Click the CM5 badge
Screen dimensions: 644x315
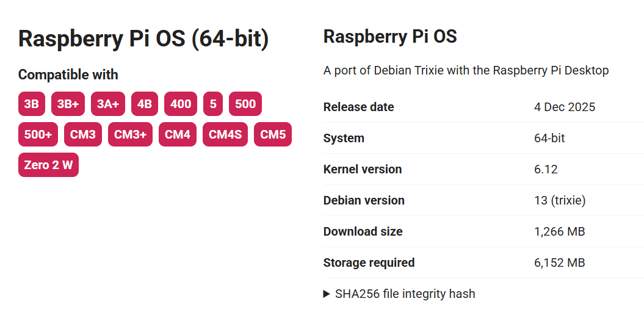pyautogui.click(x=273, y=134)
